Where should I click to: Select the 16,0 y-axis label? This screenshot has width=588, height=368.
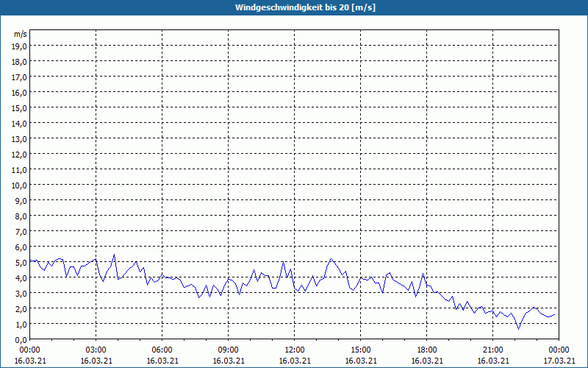20,93
